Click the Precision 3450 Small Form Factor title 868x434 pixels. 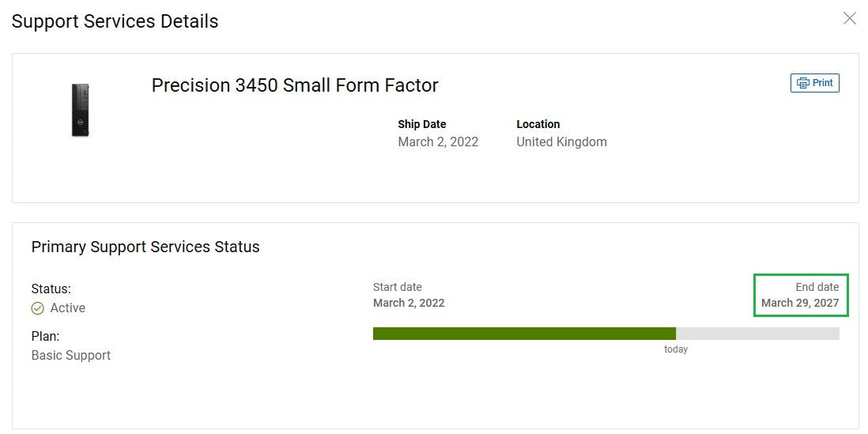(x=295, y=85)
